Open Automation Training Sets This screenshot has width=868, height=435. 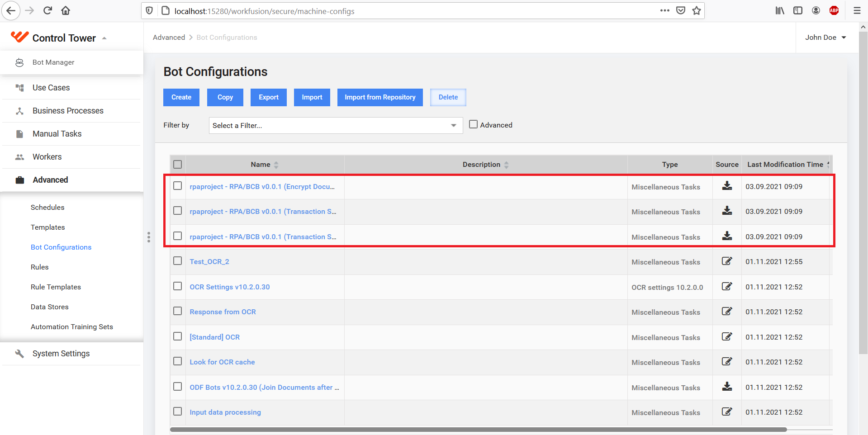(72, 326)
